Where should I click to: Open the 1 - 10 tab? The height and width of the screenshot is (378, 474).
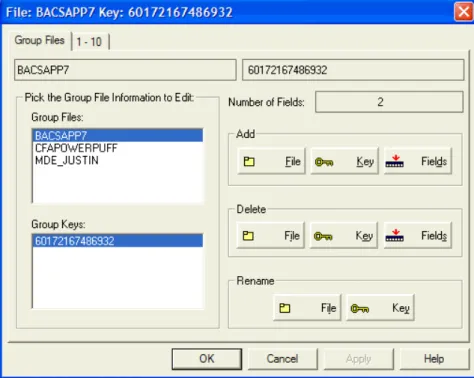(89, 42)
